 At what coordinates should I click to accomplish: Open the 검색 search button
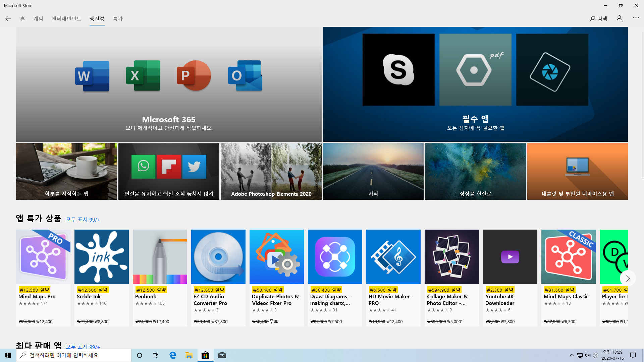click(x=598, y=19)
